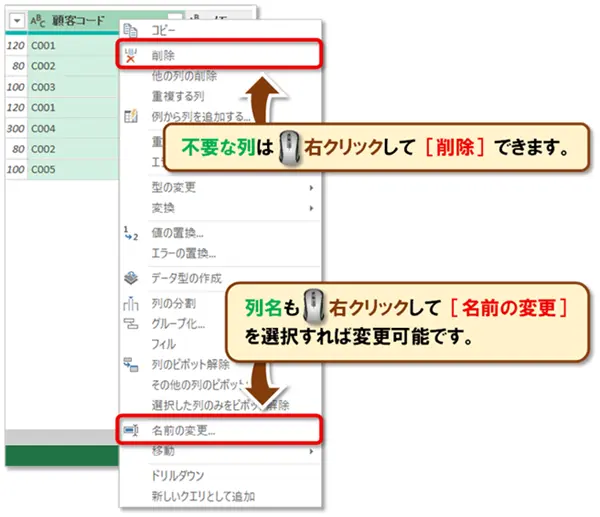The image size is (600, 517).
Task: Click the replace values 1→2 icon
Action: (x=130, y=233)
